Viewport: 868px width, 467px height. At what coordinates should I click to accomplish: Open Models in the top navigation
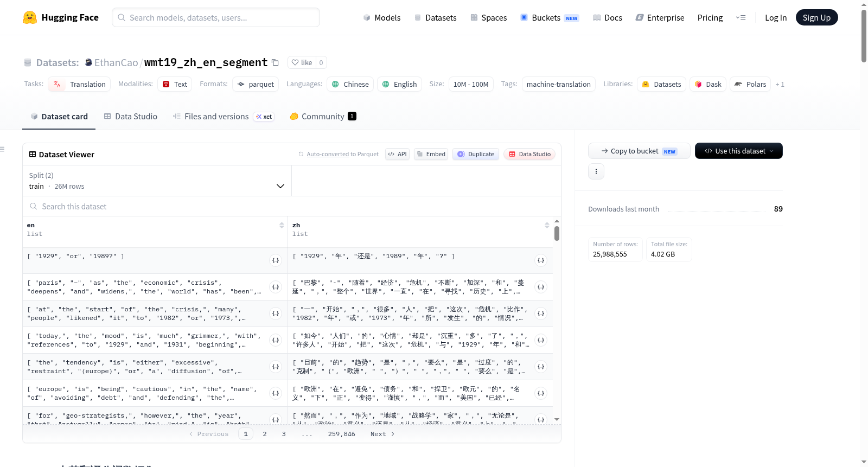pos(382,18)
